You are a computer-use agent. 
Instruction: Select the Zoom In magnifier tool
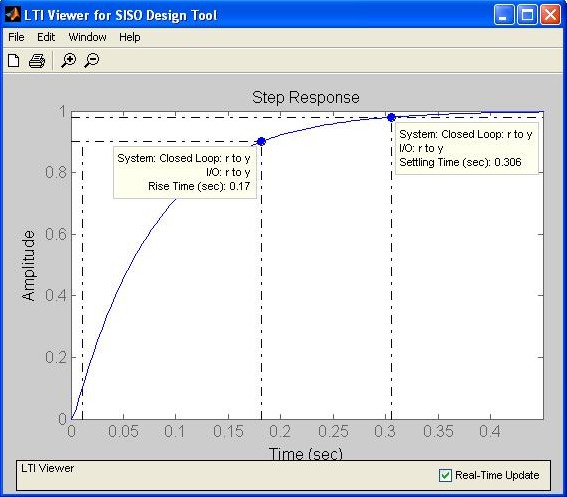click(68, 60)
